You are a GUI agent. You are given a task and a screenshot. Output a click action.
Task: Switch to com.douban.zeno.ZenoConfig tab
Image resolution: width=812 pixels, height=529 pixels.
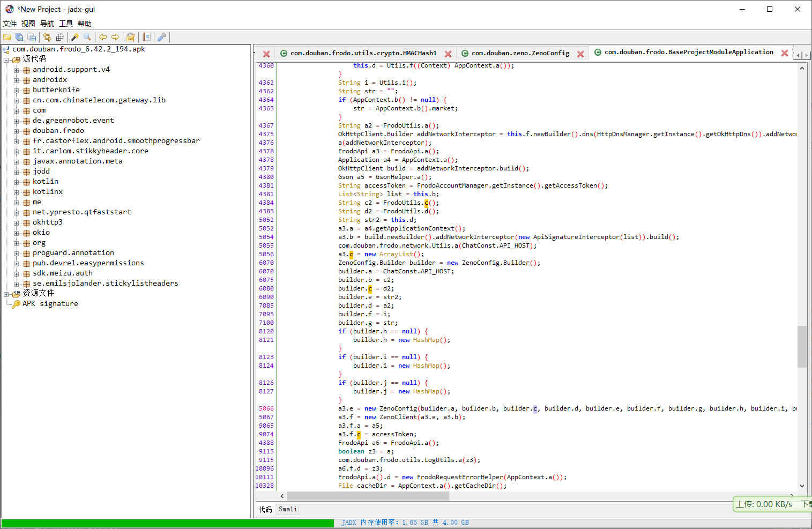(520, 53)
